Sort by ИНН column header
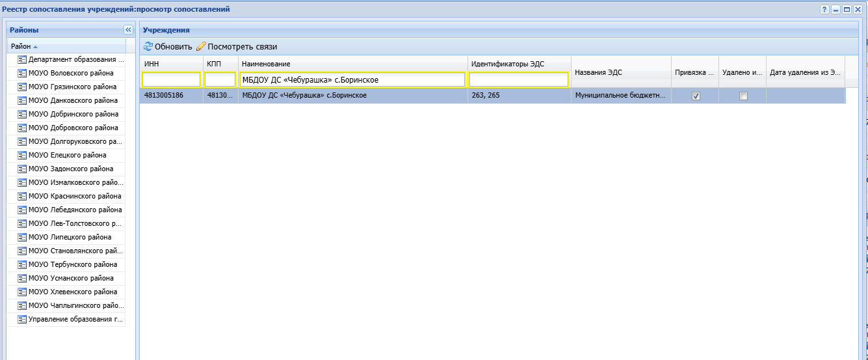 click(172, 63)
